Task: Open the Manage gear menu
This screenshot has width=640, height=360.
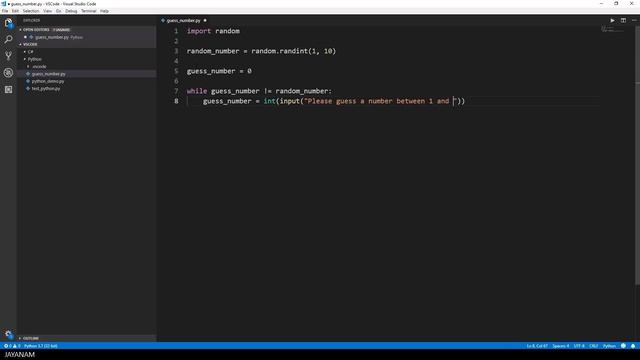Action: pyautogui.click(x=9, y=334)
